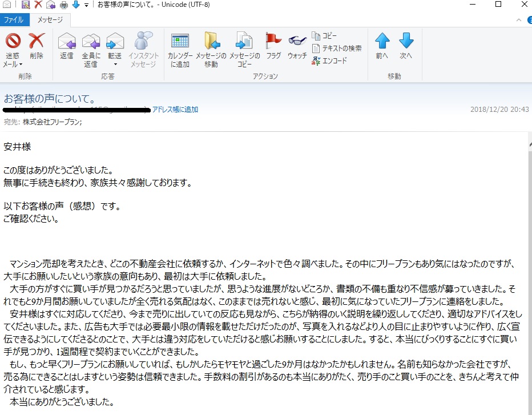Click the red X delete icon in title bar
This screenshot has width=532, height=415.
(x=38, y=5)
